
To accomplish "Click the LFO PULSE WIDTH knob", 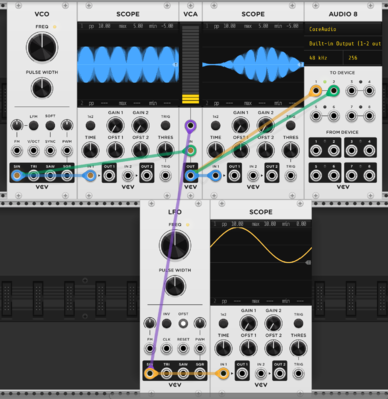I will pyautogui.click(x=175, y=286).
